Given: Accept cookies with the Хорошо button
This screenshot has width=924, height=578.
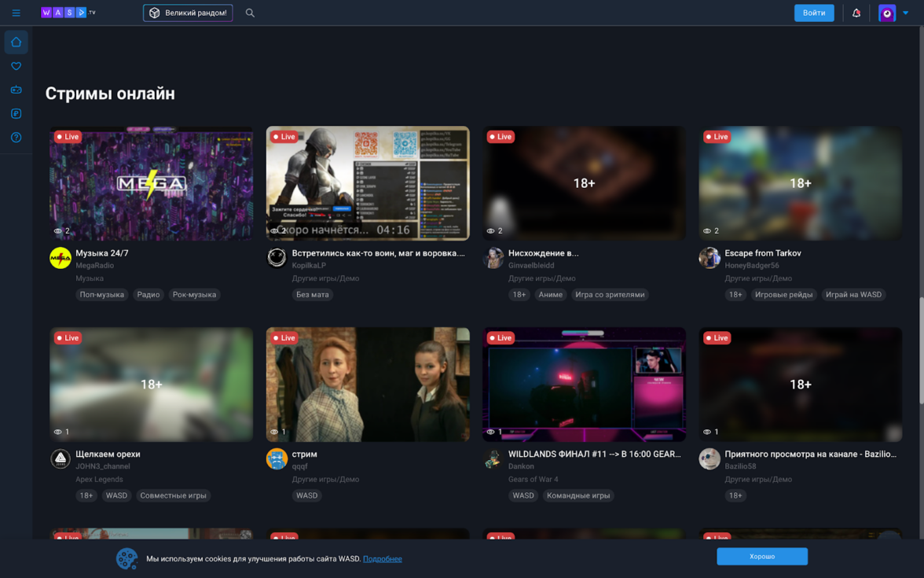Looking at the screenshot, I should point(761,556).
